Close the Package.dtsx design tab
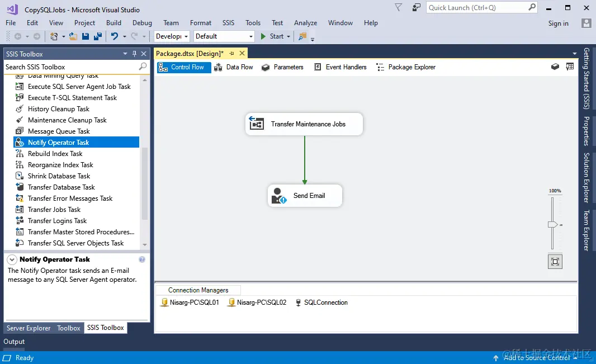 tap(242, 53)
